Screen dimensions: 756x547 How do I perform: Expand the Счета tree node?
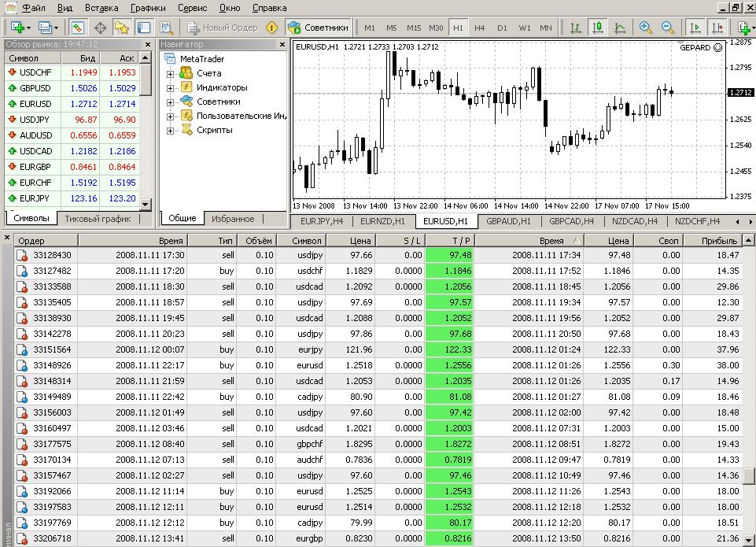click(170, 74)
